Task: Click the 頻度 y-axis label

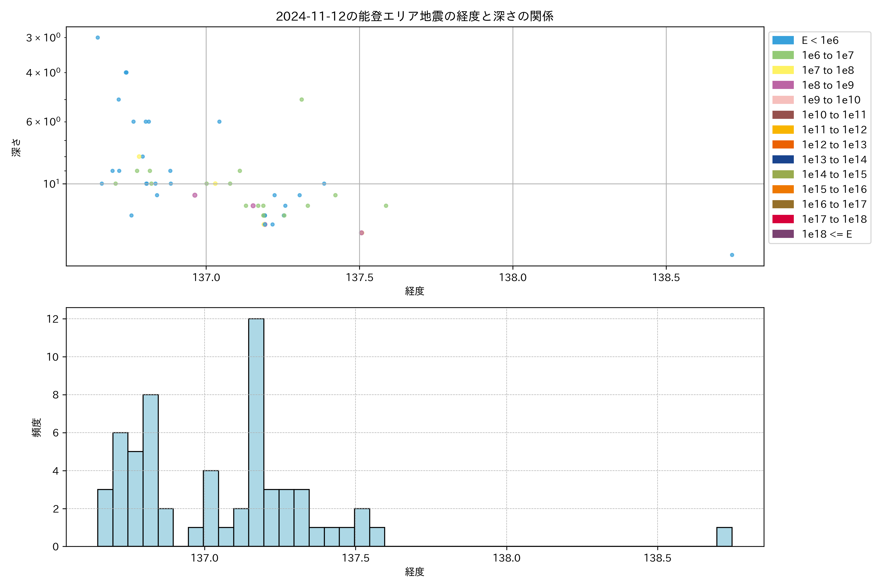Action: (36, 428)
